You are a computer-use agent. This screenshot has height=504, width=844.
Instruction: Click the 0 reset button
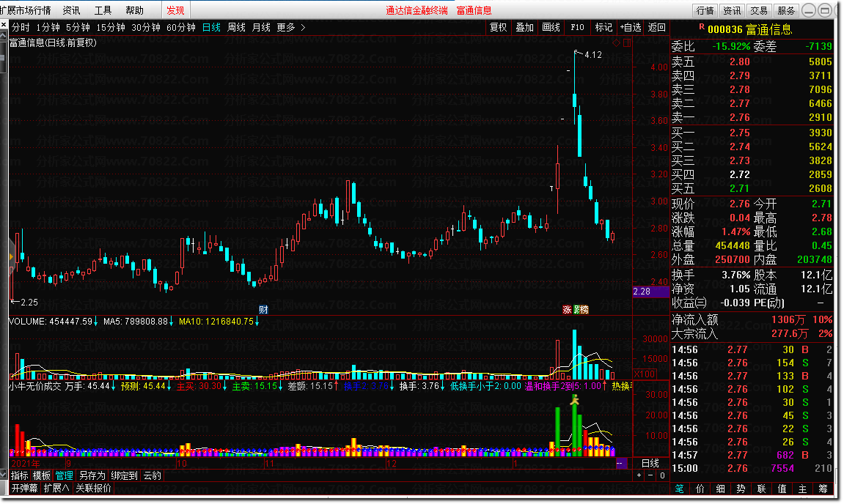click(662, 475)
